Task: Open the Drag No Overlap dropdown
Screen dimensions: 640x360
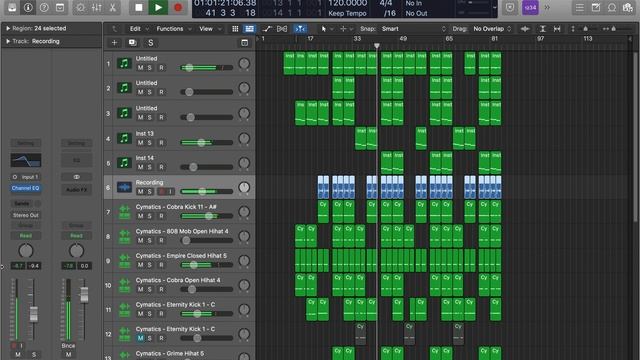Action: [x=492, y=29]
